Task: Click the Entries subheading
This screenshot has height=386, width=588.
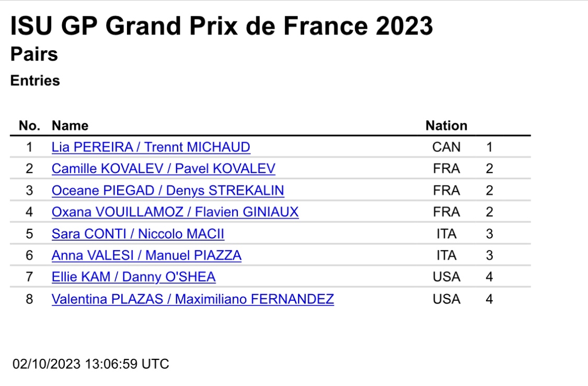Action: 35,80
